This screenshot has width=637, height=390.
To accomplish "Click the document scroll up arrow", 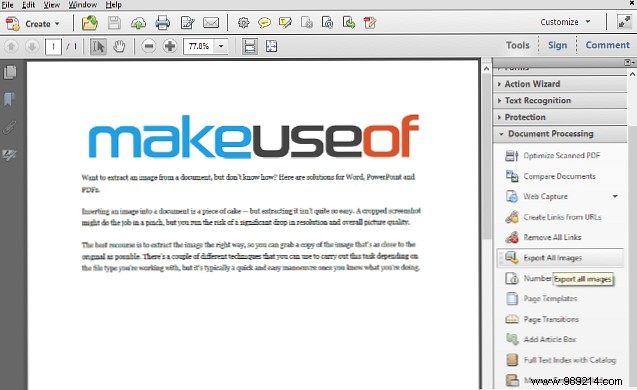I will click(x=486, y=68).
